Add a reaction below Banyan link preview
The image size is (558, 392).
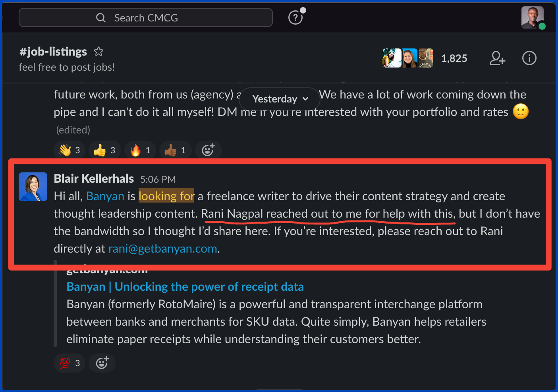(102, 363)
